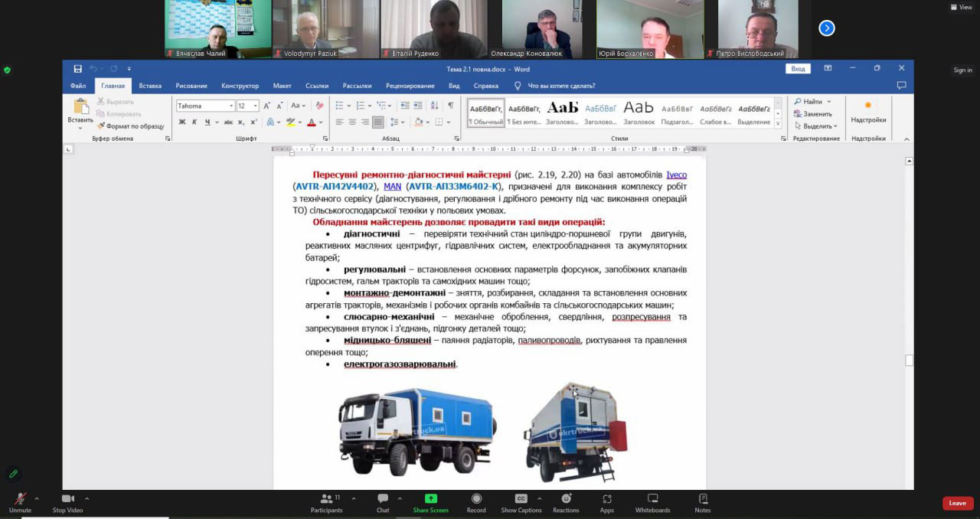Click the Undo arrow in Quick Access toolbar

(93, 68)
